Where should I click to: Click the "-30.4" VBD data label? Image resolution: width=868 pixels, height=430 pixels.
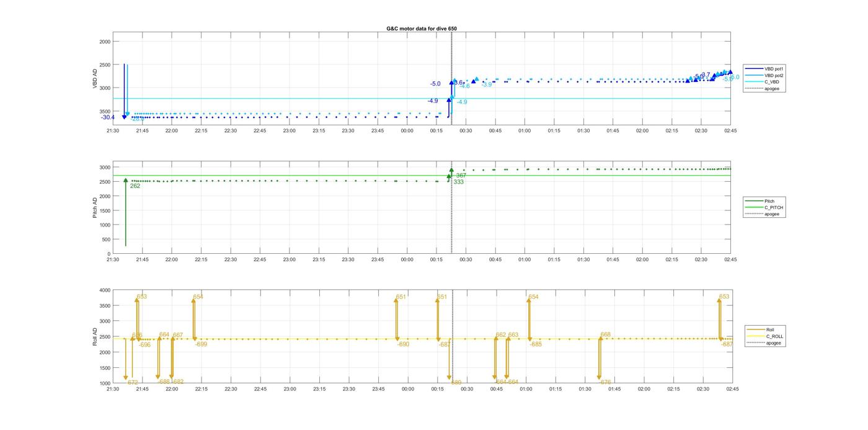[108, 117]
